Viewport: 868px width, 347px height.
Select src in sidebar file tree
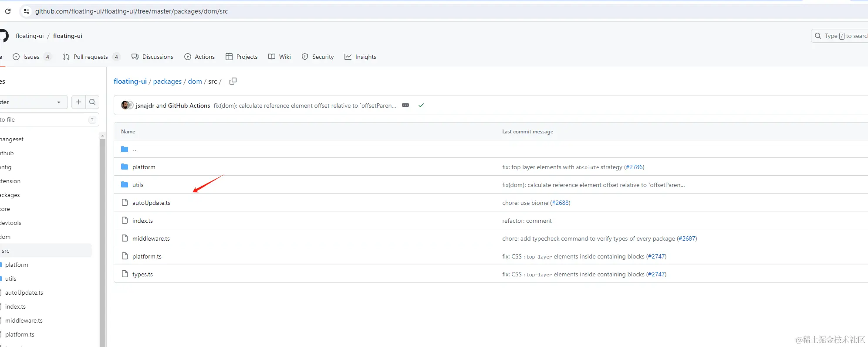coord(46,251)
